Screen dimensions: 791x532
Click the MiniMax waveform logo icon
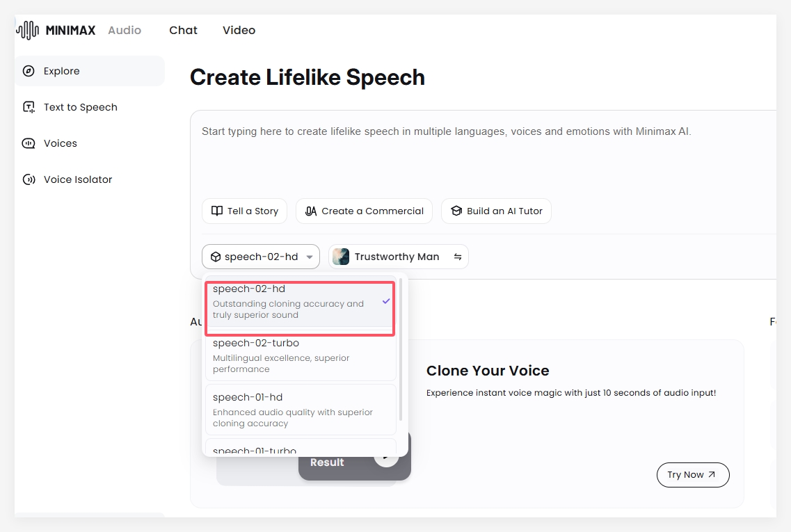click(x=28, y=30)
